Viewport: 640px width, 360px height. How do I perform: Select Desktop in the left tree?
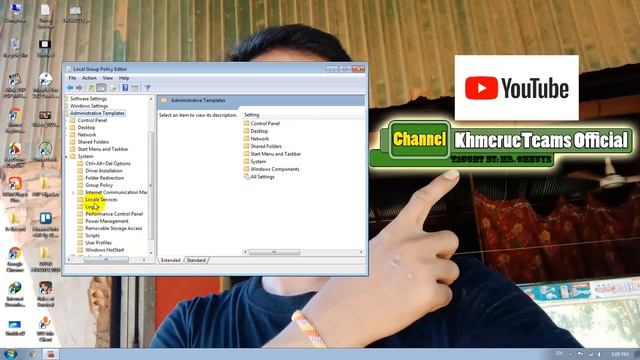[x=86, y=128]
